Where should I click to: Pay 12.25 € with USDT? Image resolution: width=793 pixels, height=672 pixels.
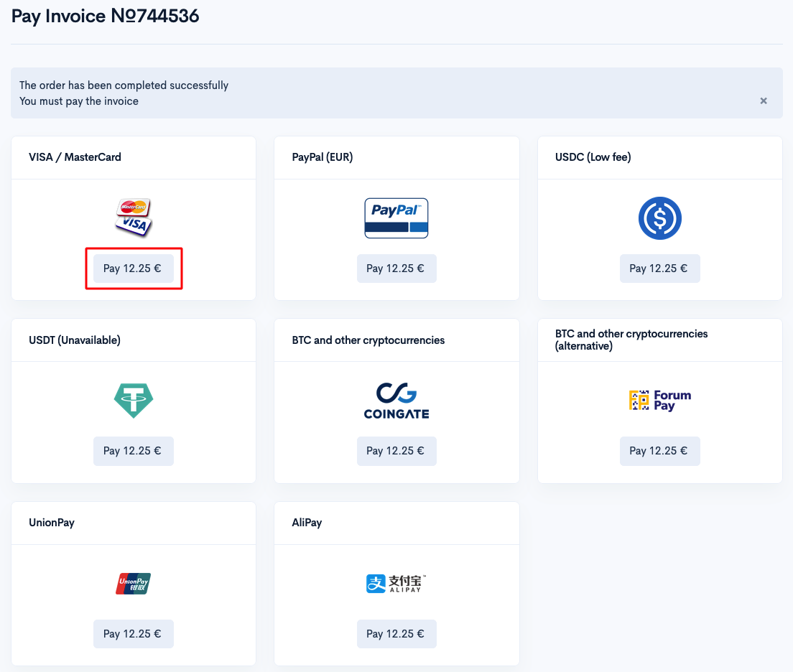(x=134, y=451)
